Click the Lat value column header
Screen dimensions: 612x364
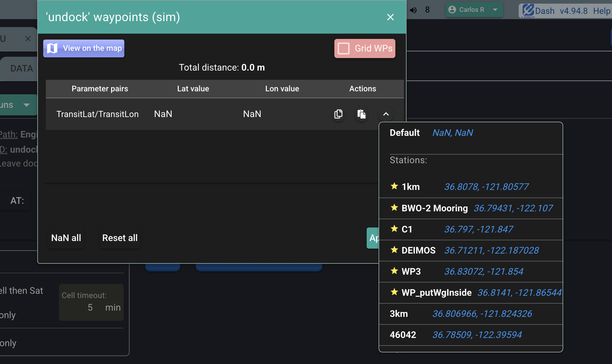click(193, 89)
